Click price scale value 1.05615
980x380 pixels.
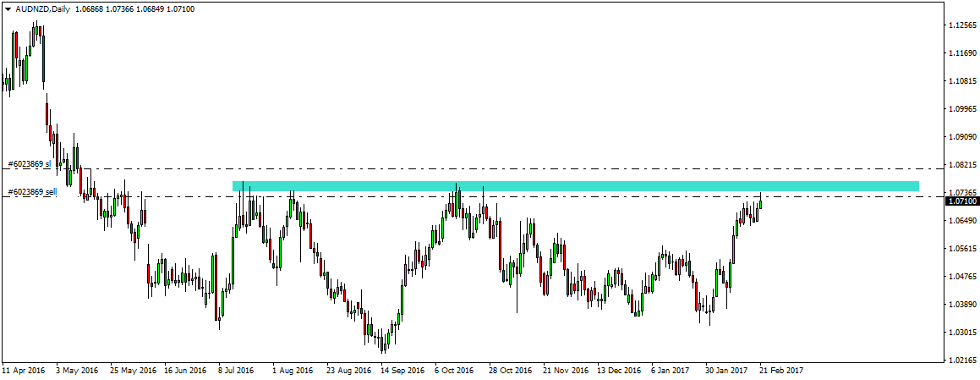tap(962, 249)
